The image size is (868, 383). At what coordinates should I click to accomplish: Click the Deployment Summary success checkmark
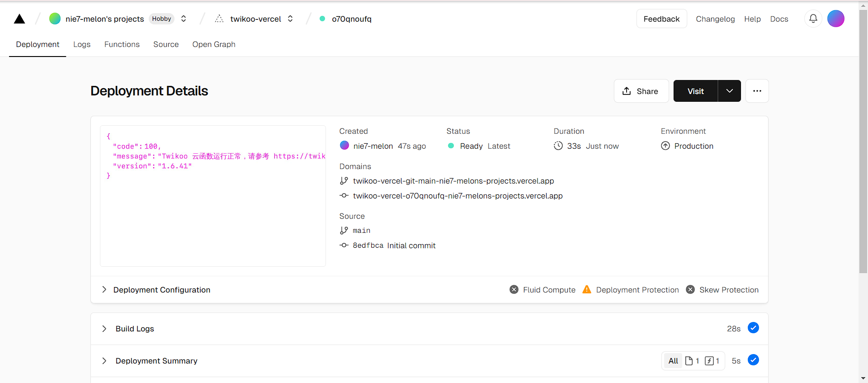coord(753,360)
